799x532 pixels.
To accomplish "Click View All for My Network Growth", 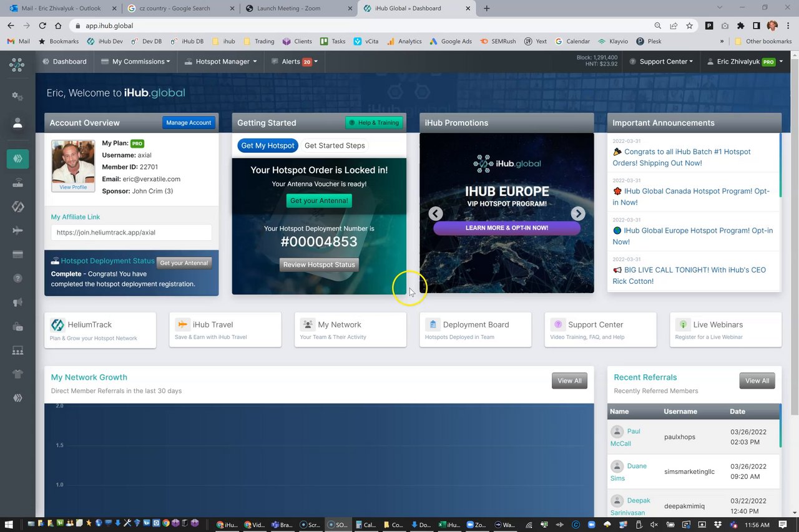I will (x=569, y=380).
